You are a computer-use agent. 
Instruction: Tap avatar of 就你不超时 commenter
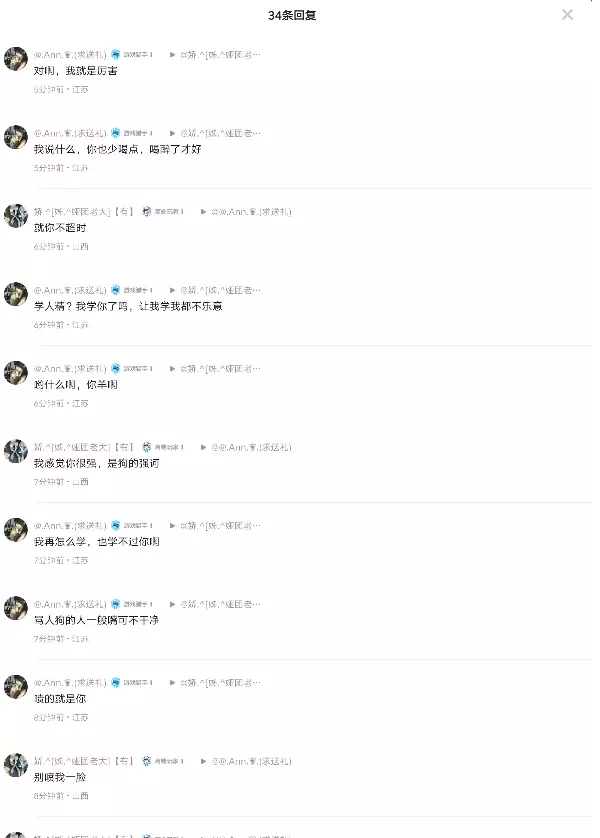pyautogui.click(x=15, y=216)
